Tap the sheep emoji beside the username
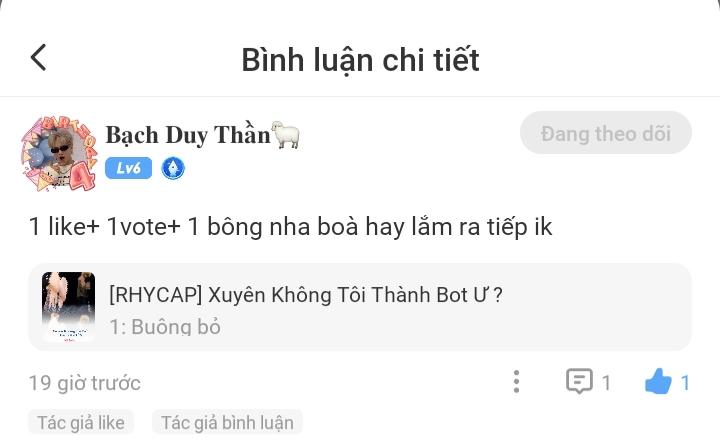 pyautogui.click(x=286, y=135)
